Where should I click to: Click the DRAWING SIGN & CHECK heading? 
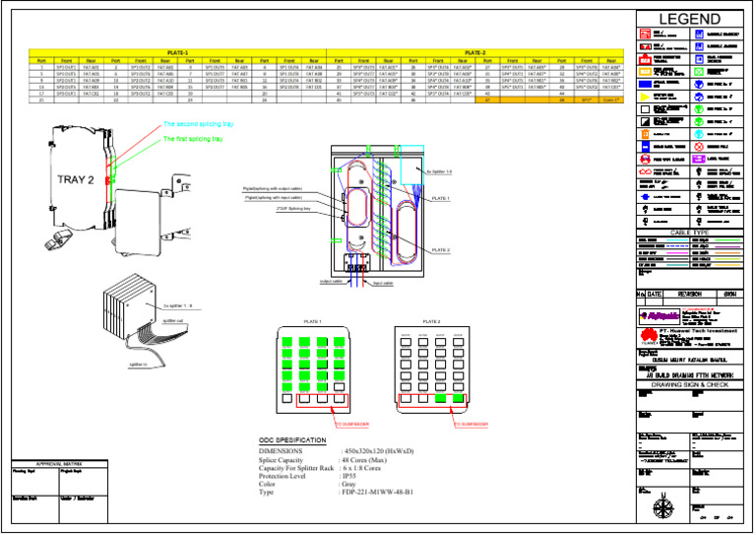coord(690,385)
